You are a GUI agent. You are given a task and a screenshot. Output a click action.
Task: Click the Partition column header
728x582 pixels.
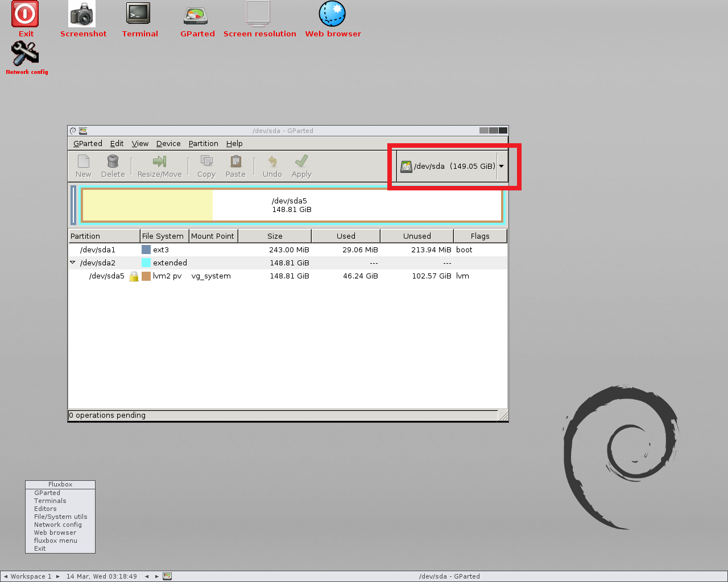coord(104,236)
